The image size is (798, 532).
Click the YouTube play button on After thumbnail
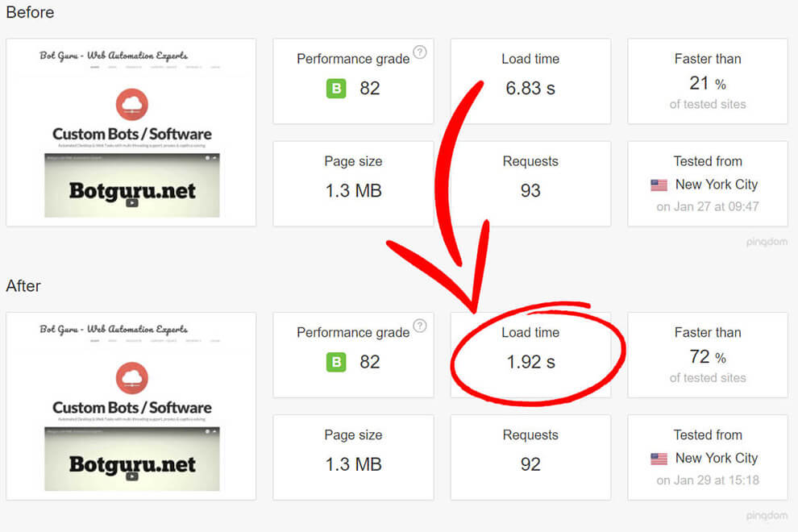tap(131, 476)
